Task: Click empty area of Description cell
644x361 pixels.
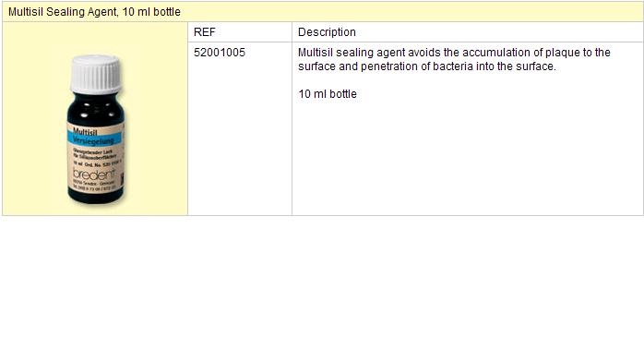Action: tap(468, 161)
